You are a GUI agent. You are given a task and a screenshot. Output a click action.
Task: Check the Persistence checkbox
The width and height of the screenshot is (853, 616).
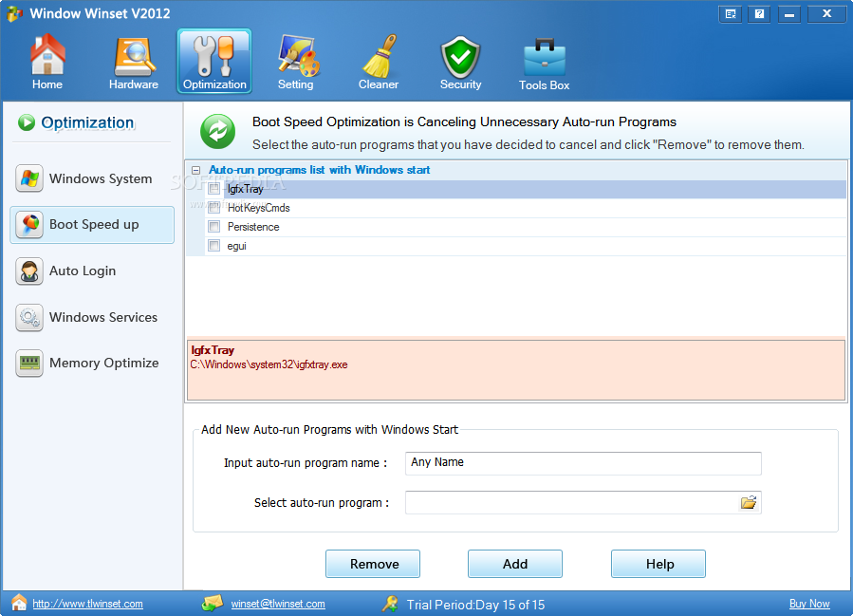coord(213,227)
